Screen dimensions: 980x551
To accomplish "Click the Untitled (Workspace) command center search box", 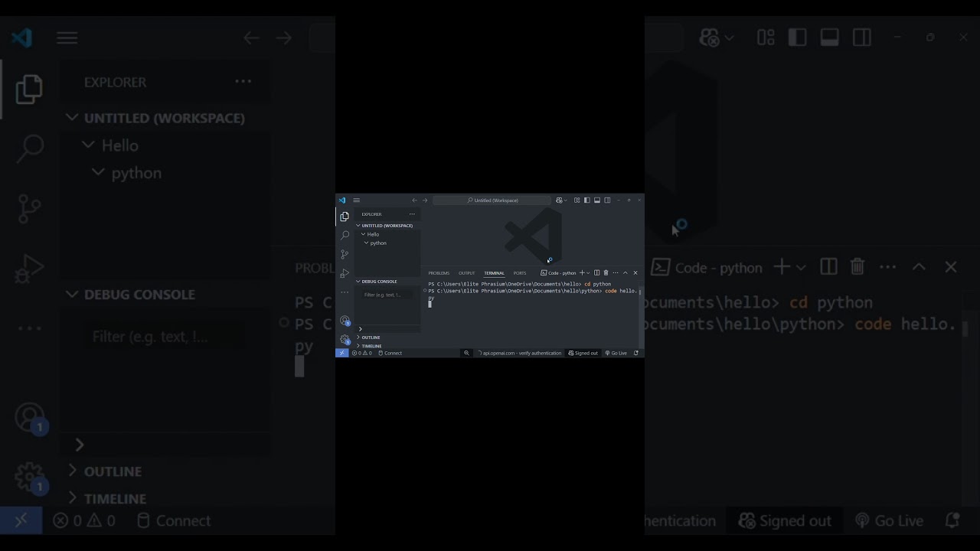I will 492,201.
